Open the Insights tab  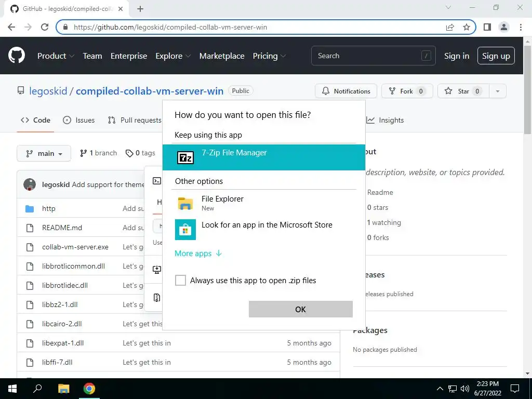[385, 120]
